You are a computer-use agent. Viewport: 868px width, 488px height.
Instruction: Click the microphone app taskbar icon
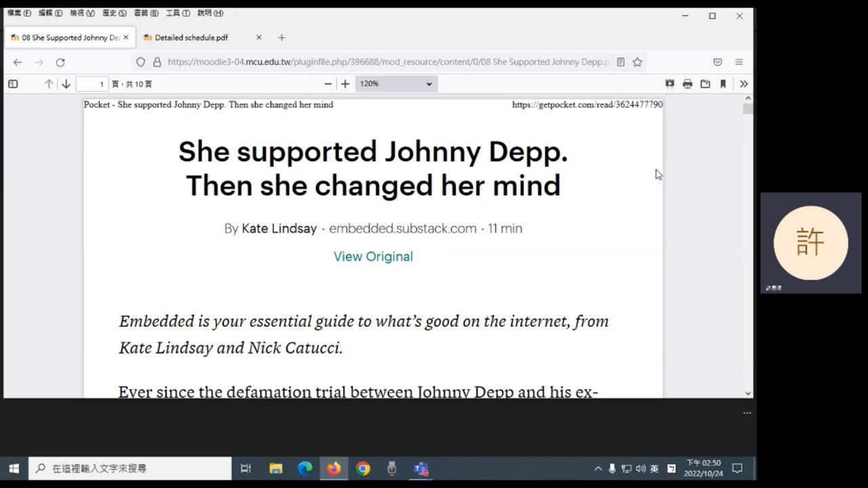[x=392, y=468]
